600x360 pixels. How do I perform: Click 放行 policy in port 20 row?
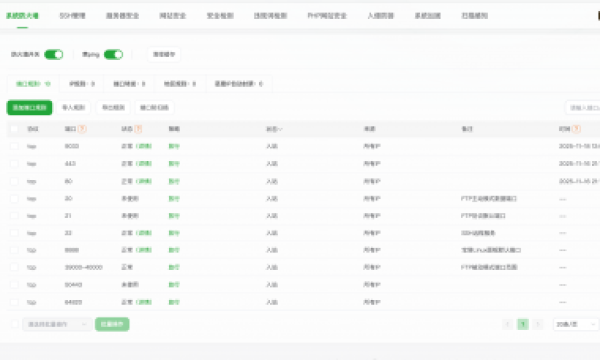174,199
